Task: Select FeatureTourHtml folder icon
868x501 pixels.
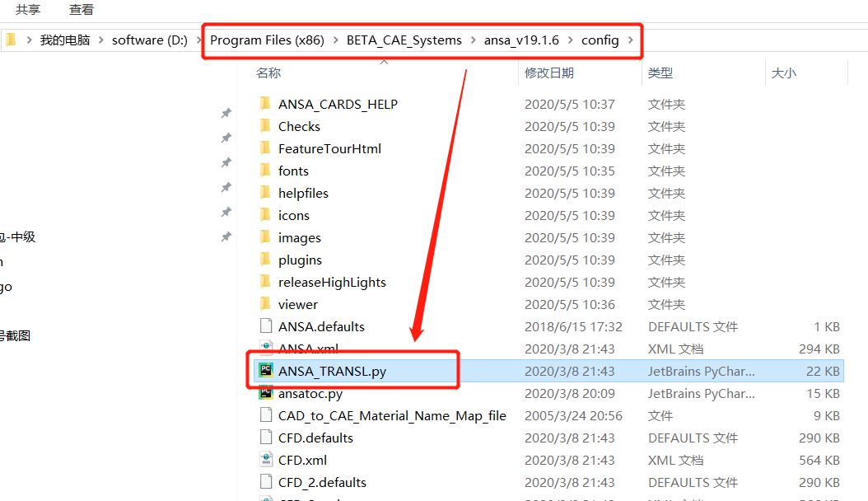Action: coord(266,147)
